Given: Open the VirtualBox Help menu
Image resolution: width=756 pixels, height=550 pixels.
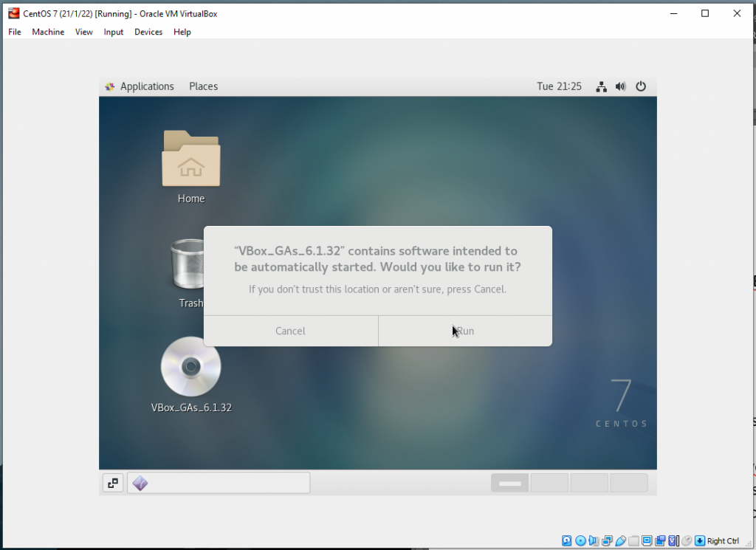Looking at the screenshot, I should point(182,32).
